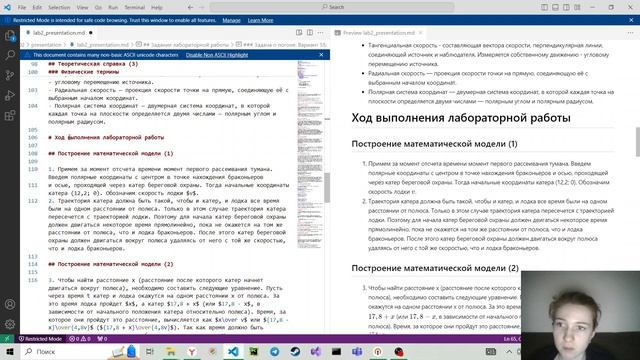Click the split editor right icon
This screenshot has width=640, height=360.
point(310,33)
